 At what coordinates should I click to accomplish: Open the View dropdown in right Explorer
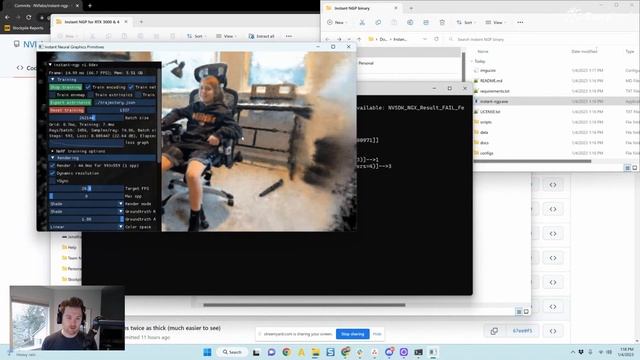(495, 22)
